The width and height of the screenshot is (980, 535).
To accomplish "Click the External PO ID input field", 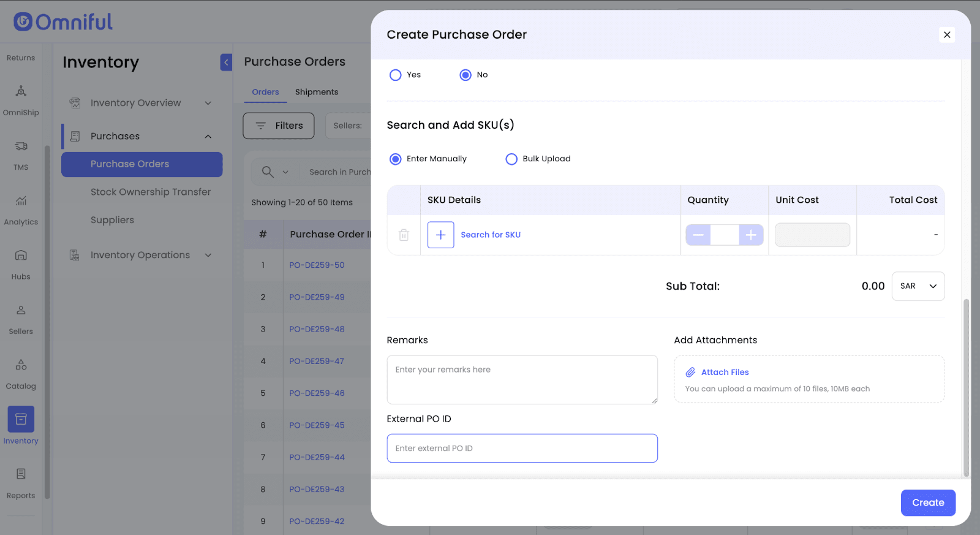I will (x=522, y=448).
